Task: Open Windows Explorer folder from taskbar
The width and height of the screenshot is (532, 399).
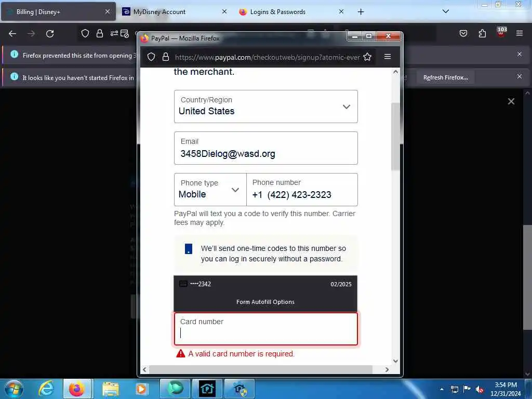Action: (x=110, y=389)
